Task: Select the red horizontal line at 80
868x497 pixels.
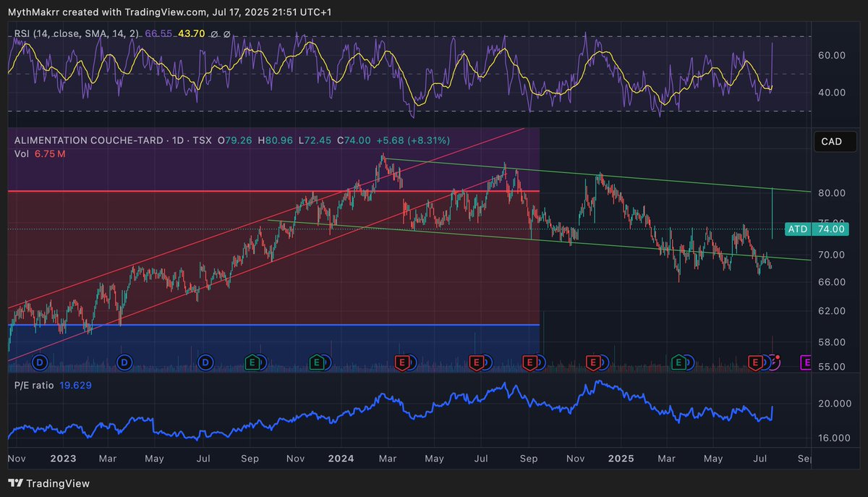Action: [x=273, y=192]
